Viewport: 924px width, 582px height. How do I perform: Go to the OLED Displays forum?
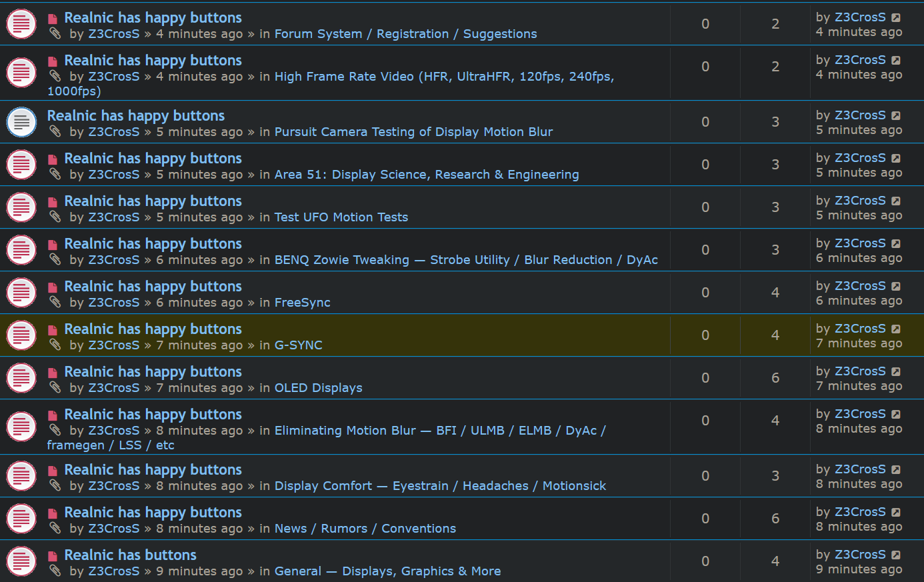click(318, 388)
